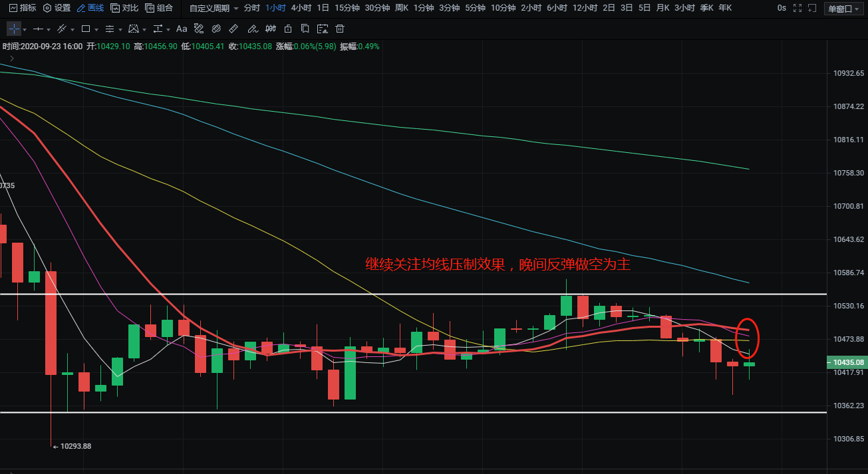Switch to the 15分钟 timeframe
The height and width of the screenshot is (474, 868).
coord(346,8)
